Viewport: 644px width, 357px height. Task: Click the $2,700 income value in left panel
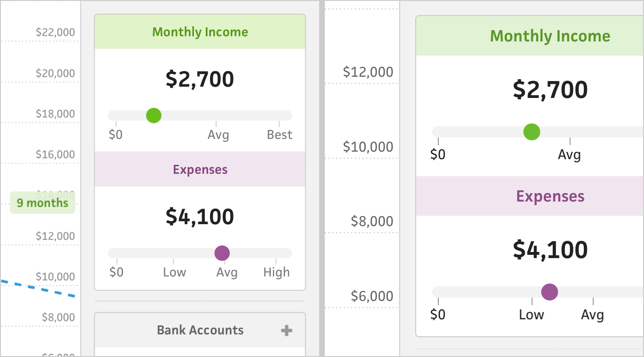point(200,79)
